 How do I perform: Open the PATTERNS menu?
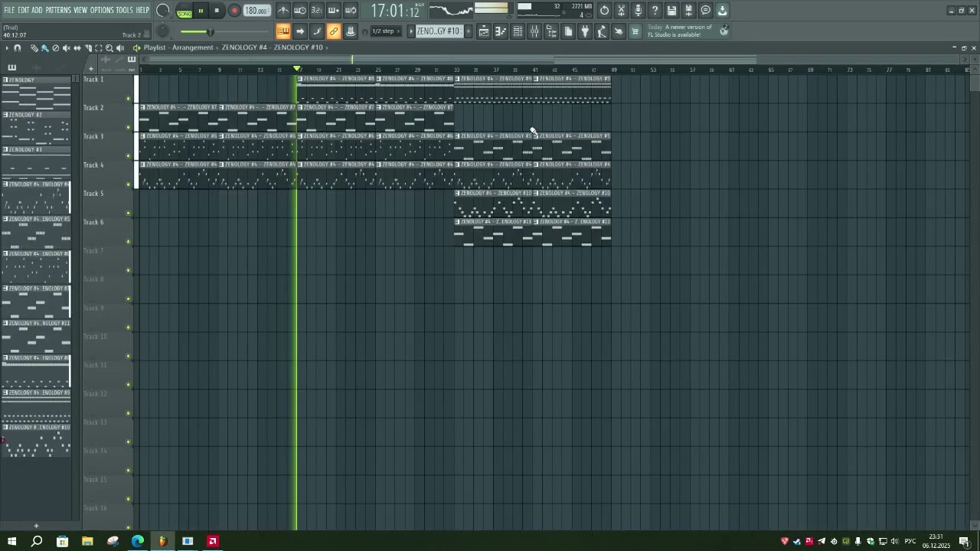(58, 10)
